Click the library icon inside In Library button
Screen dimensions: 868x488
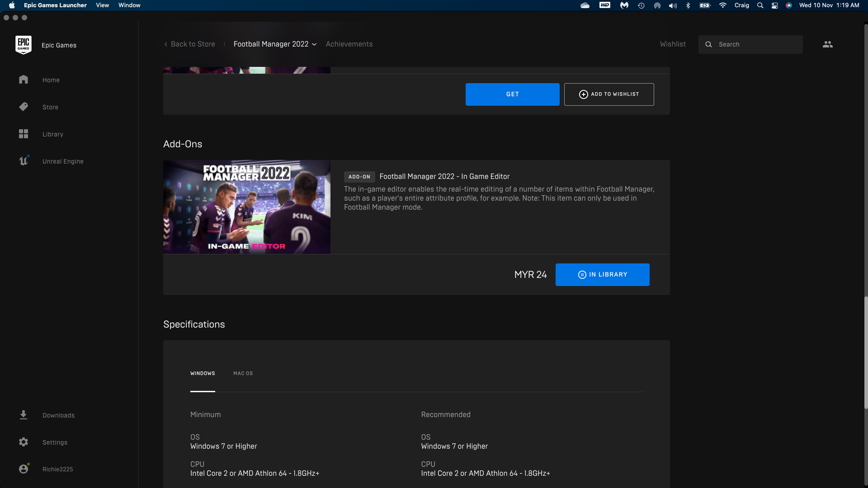tap(582, 275)
